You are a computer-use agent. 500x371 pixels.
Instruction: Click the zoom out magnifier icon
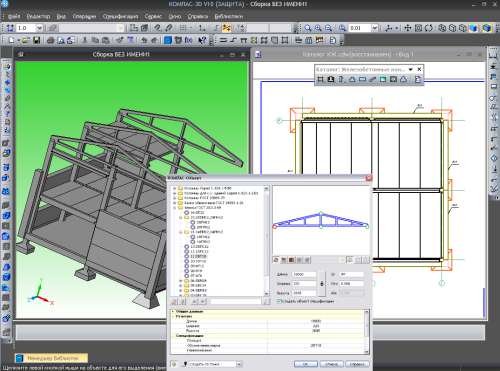pyautogui.click(x=329, y=28)
